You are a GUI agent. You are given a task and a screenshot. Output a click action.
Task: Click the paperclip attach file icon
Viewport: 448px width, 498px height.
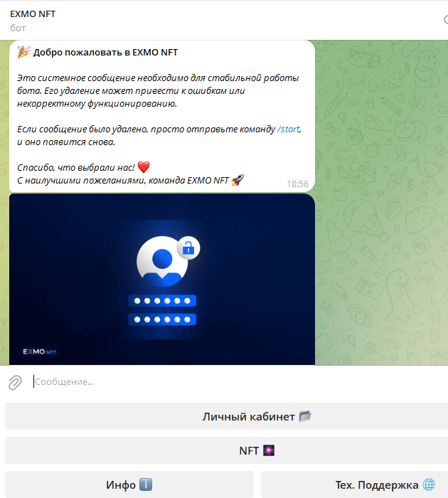(x=15, y=382)
